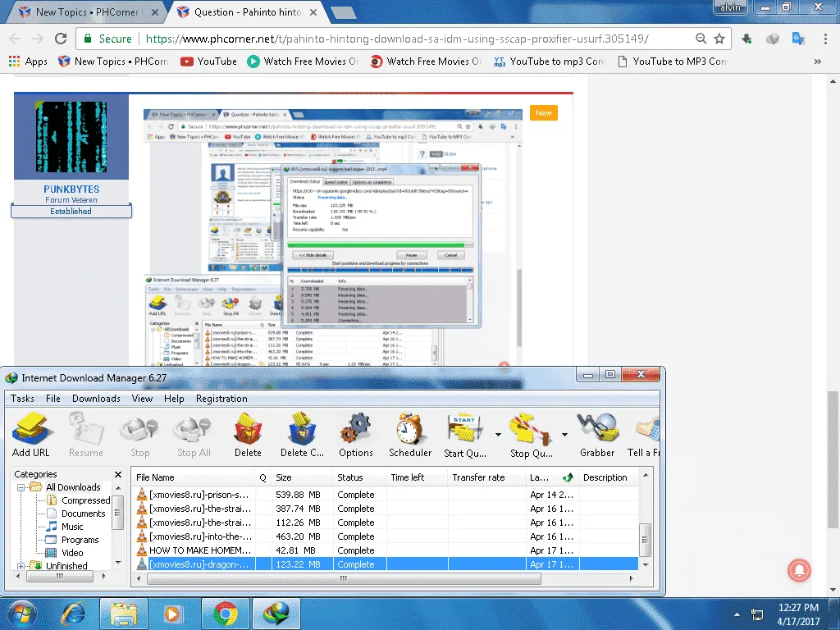Open Start Queue dropdown arrow

click(x=498, y=435)
